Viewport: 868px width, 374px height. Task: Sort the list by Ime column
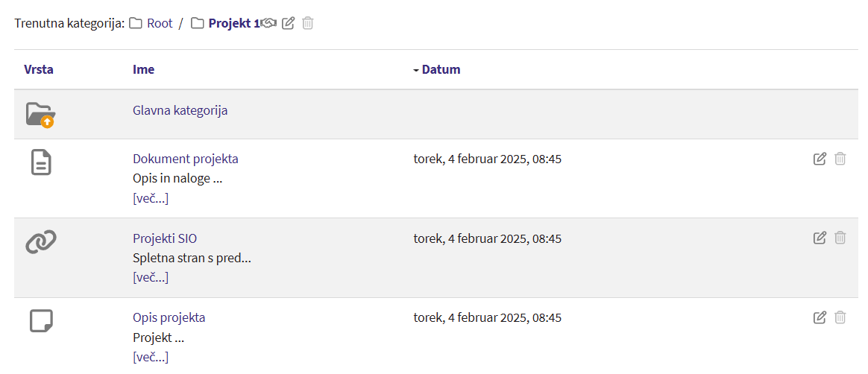click(143, 69)
